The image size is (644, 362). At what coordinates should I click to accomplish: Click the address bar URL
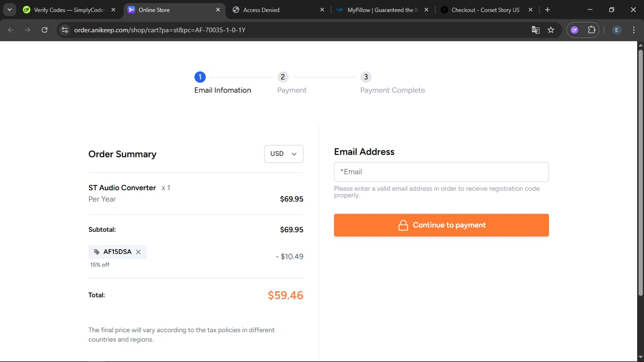[x=160, y=30]
